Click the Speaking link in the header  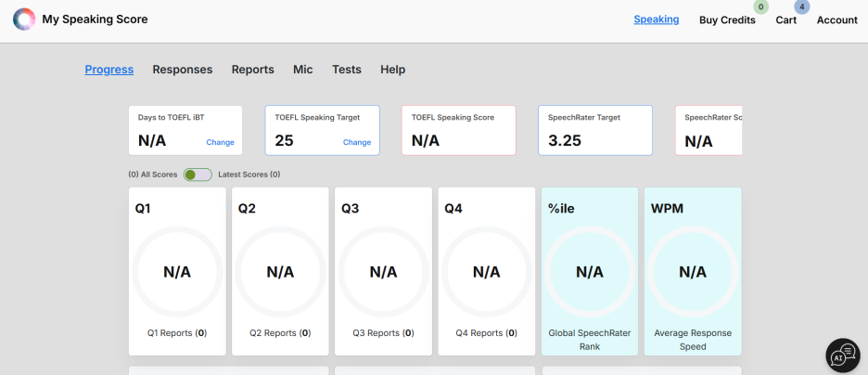tap(656, 19)
